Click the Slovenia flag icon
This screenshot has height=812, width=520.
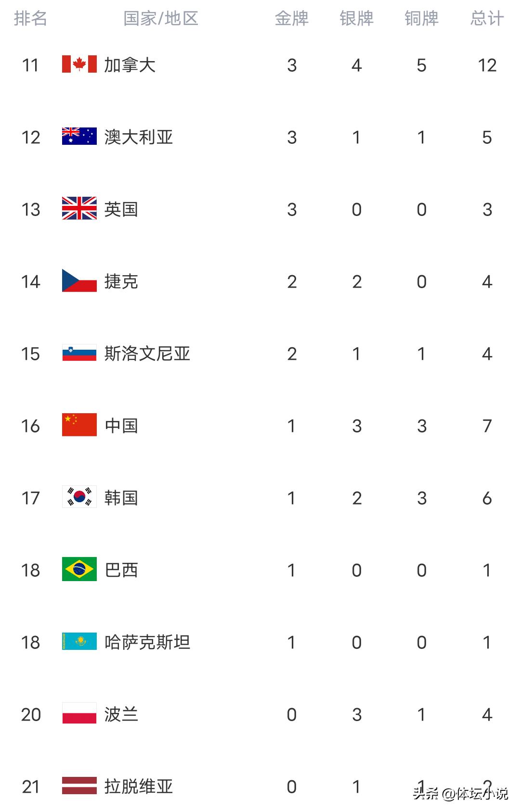[79, 353]
